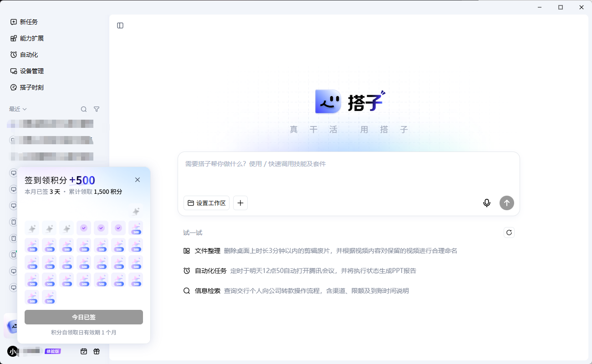Click the gift icon at bottom
The height and width of the screenshot is (364, 592).
[x=97, y=351]
